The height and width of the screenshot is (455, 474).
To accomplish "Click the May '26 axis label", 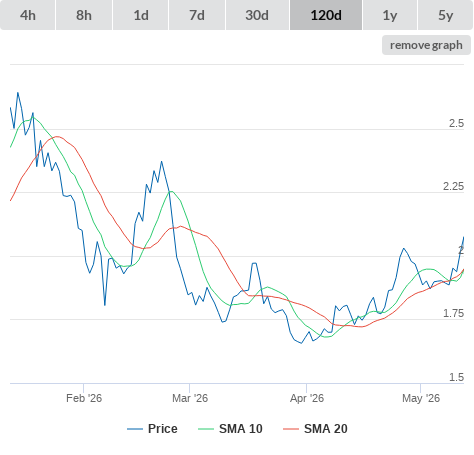I will (x=421, y=398).
